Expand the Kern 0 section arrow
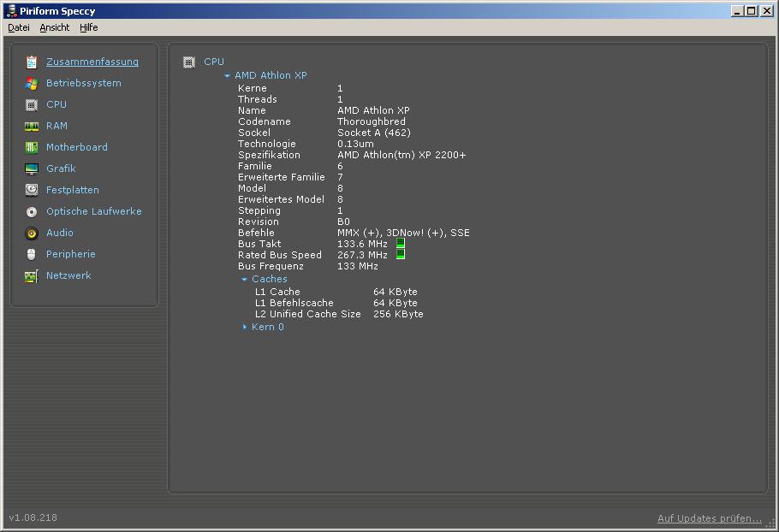Image resolution: width=779 pixels, height=532 pixels. 244,327
